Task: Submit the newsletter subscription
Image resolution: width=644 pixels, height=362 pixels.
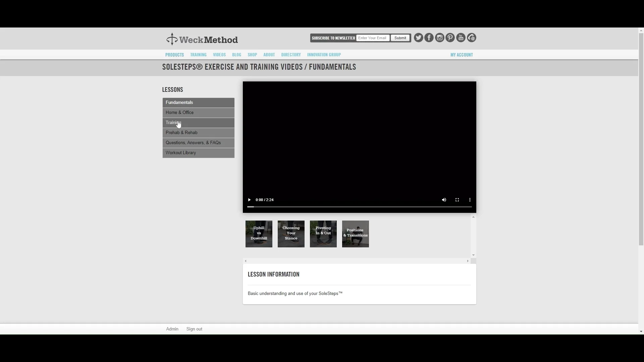Action: (x=400, y=38)
